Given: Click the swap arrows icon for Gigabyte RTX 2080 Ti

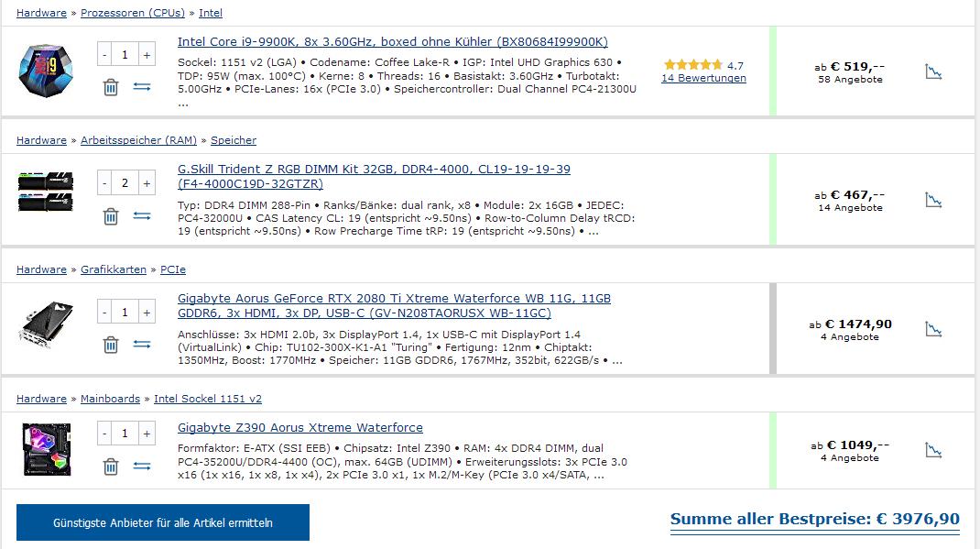Looking at the screenshot, I should [142, 344].
